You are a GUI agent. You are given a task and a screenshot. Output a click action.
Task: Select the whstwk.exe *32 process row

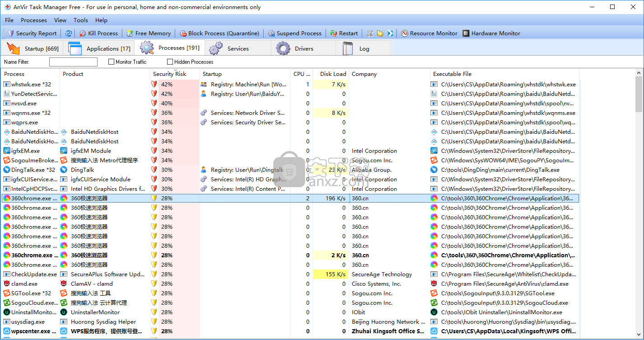click(x=290, y=84)
